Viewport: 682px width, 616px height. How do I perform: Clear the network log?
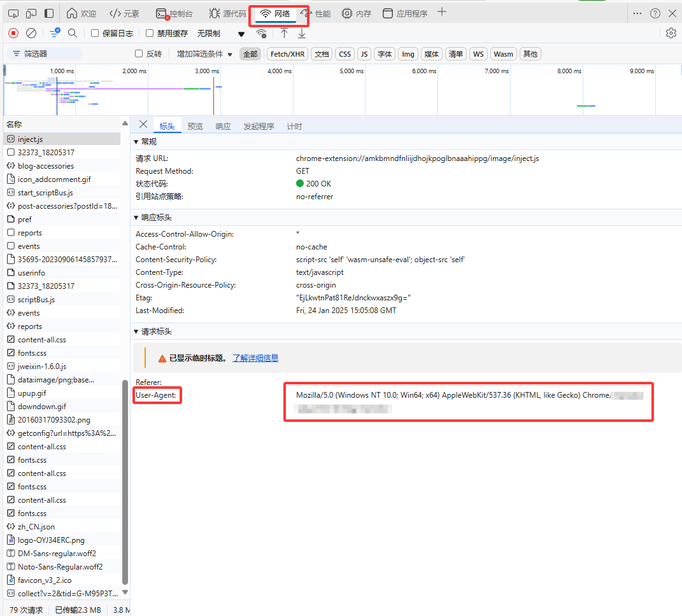click(31, 33)
